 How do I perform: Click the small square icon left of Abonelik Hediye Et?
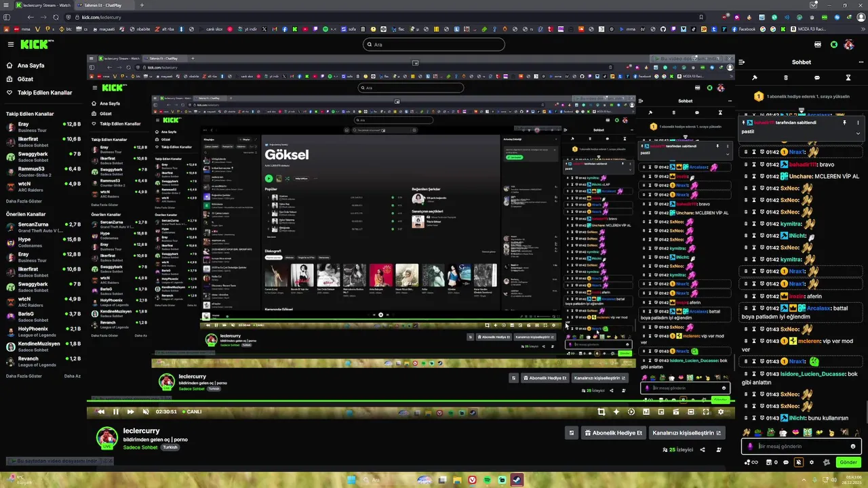pyautogui.click(x=571, y=432)
